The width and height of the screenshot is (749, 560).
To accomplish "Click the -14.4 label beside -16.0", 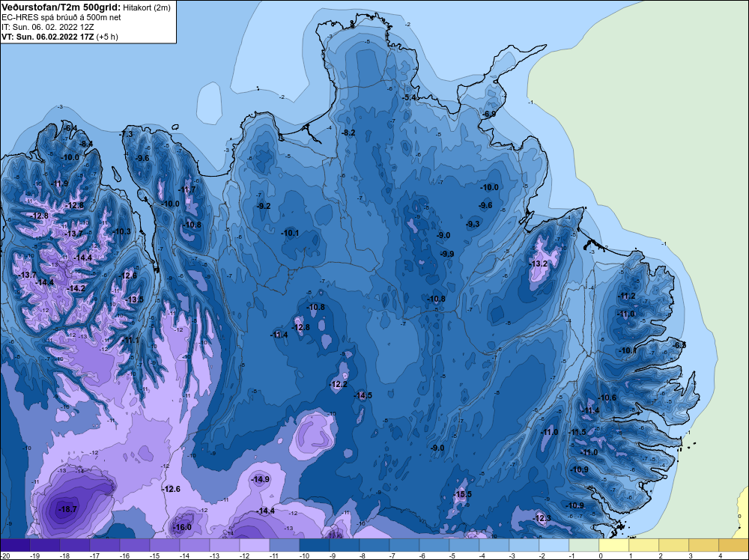I will click(266, 511).
